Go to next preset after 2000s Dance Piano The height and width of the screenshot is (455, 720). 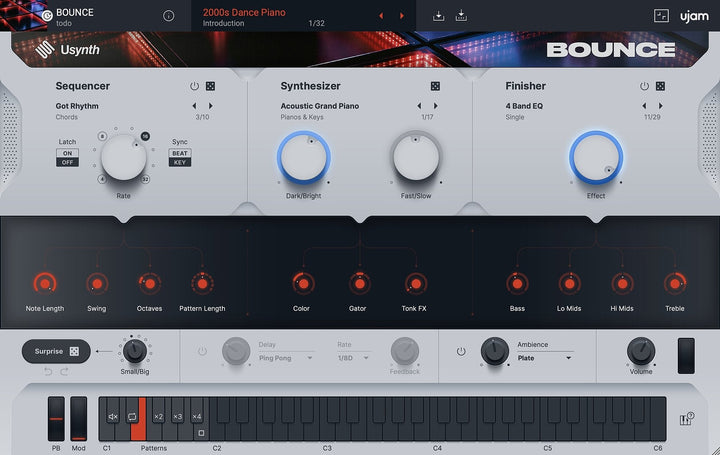click(x=402, y=16)
